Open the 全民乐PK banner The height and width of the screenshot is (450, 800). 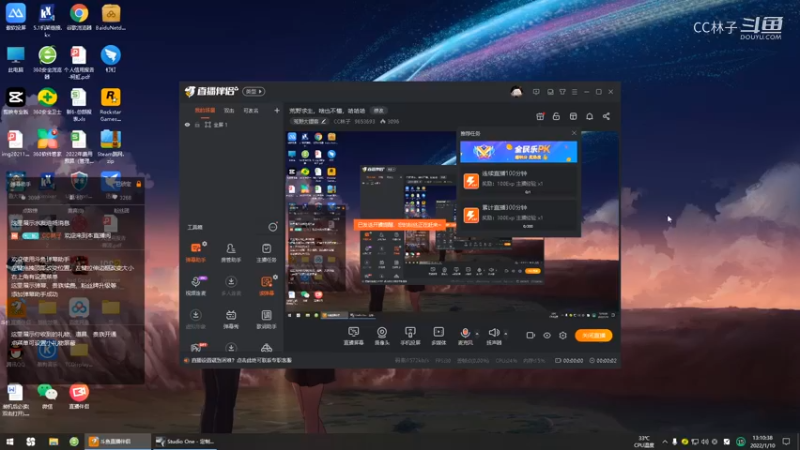coord(518,152)
